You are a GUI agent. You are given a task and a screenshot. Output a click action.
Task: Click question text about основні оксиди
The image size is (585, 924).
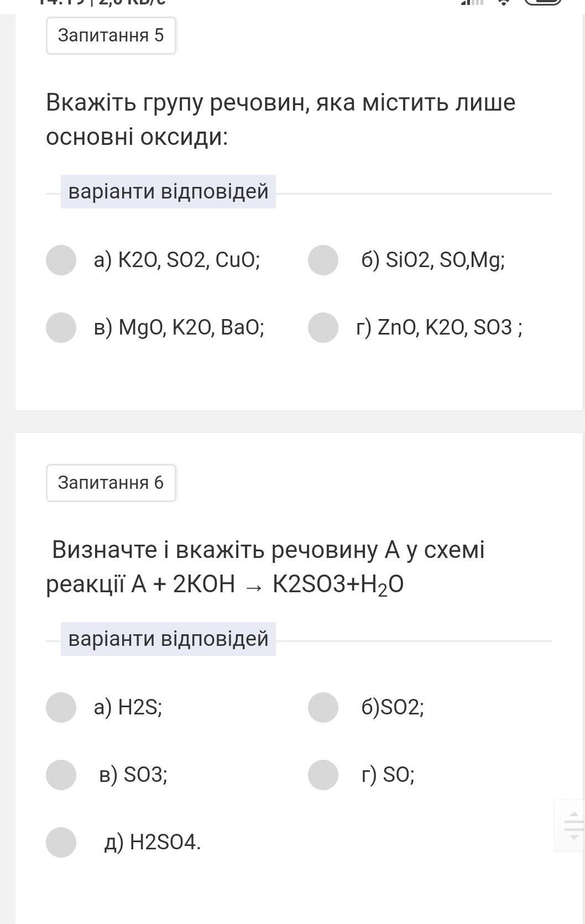(280, 119)
